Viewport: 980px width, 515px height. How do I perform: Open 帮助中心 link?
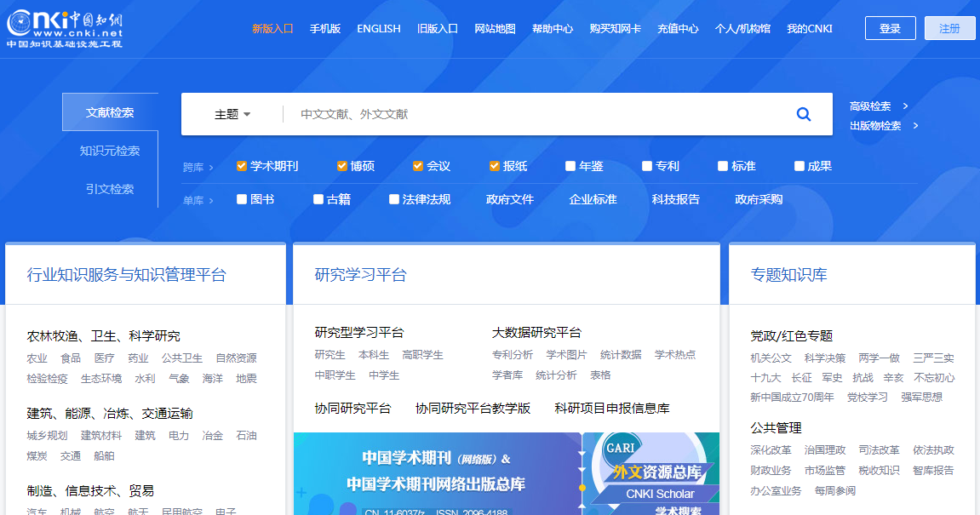(x=553, y=29)
